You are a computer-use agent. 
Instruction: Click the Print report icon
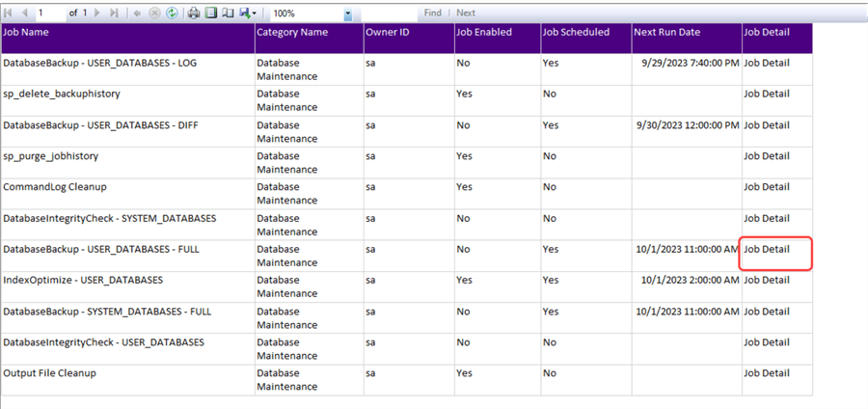click(x=194, y=13)
